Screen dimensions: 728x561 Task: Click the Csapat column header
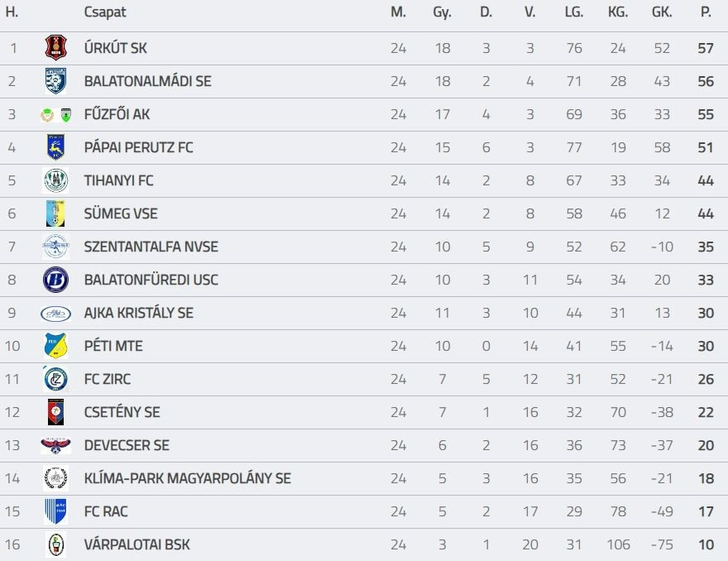(105, 12)
